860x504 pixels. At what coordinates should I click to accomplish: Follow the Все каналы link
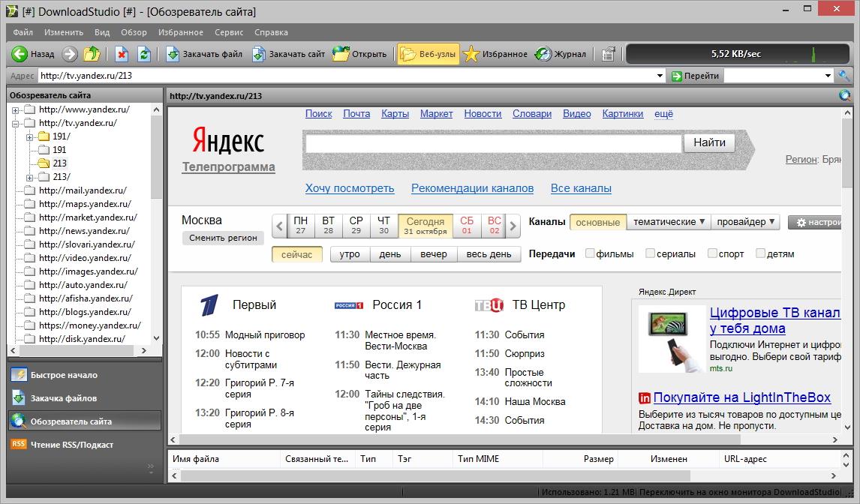(580, 188)
